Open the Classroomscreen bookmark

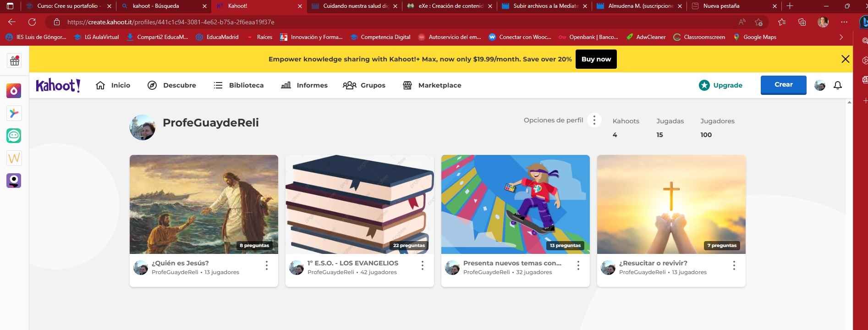[699, 37]
